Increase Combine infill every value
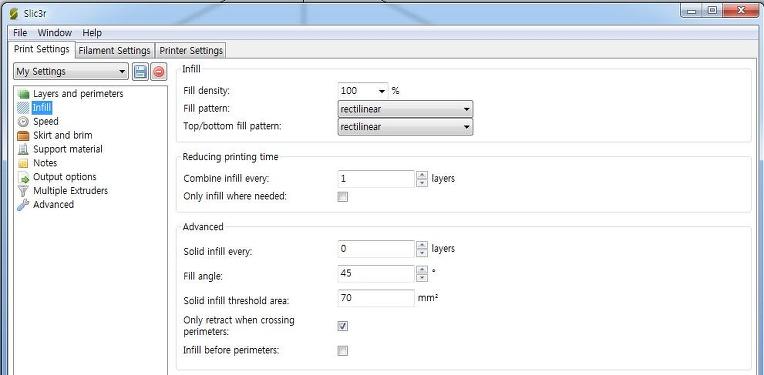The width and height of the screenshot is (764, 375). point(422,175)
